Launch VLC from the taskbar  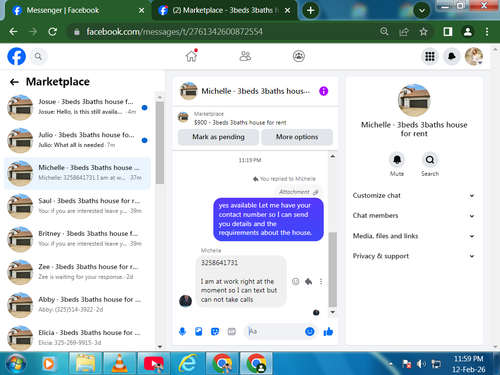pos(119,363)
